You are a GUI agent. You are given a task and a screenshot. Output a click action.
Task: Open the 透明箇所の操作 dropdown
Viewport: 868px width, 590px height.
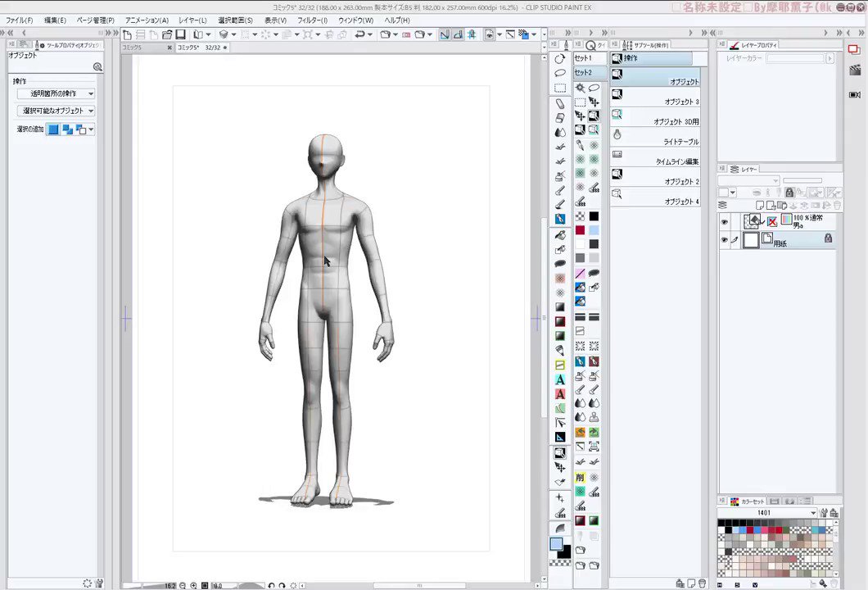click(56, 93)
